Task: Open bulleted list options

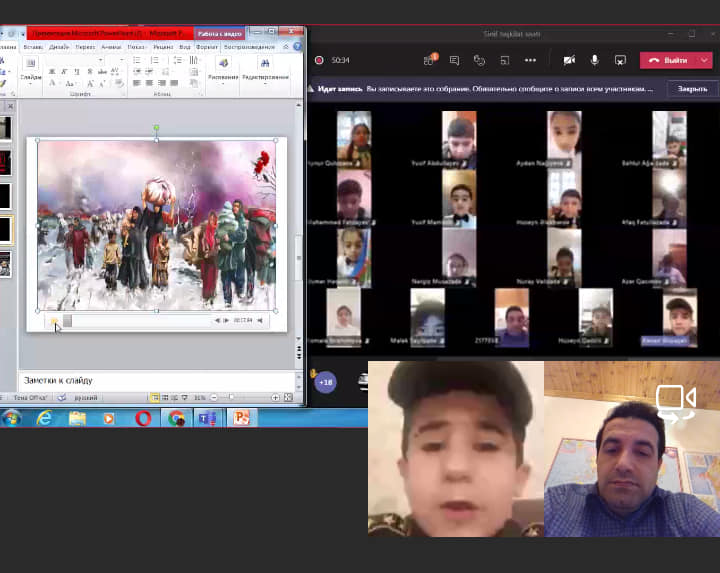Action: [137, 60]
